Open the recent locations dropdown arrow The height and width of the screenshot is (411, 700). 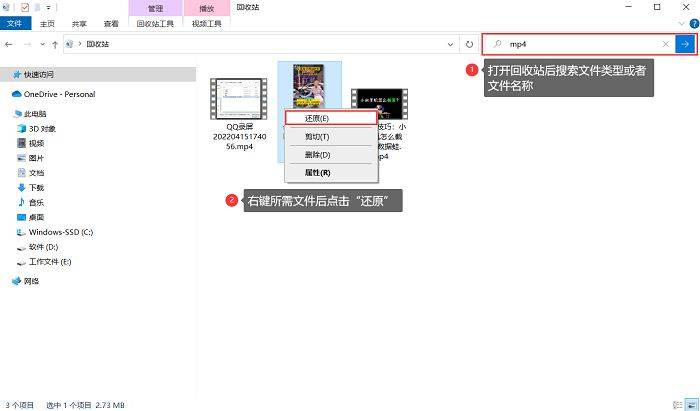tap(40, 44)
